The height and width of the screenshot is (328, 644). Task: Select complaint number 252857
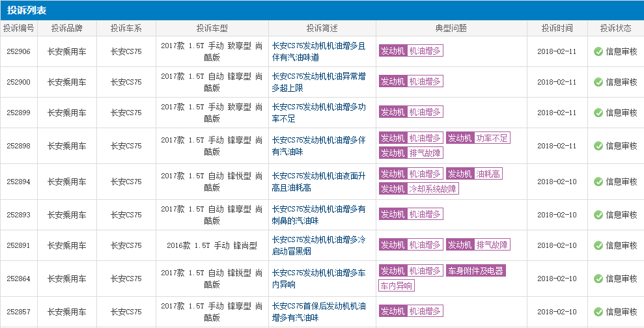point(18,312)
